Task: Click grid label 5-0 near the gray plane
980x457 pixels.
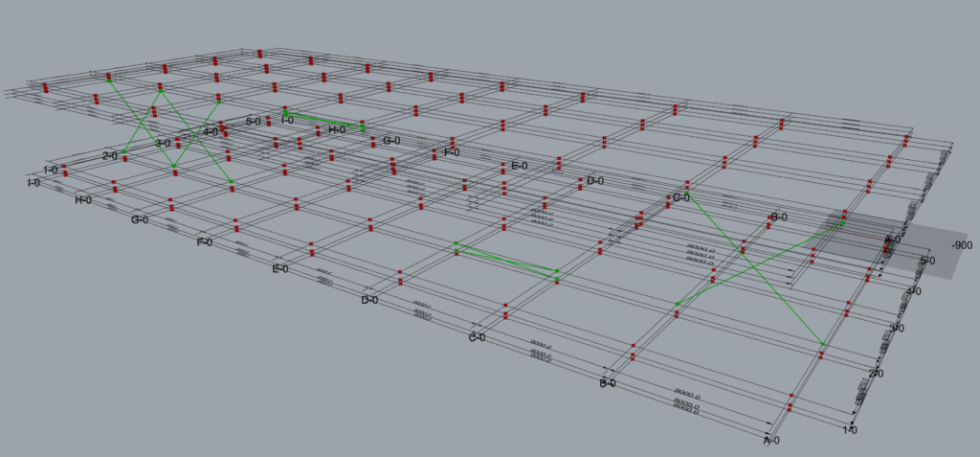Action: click(x=926, y=261)
